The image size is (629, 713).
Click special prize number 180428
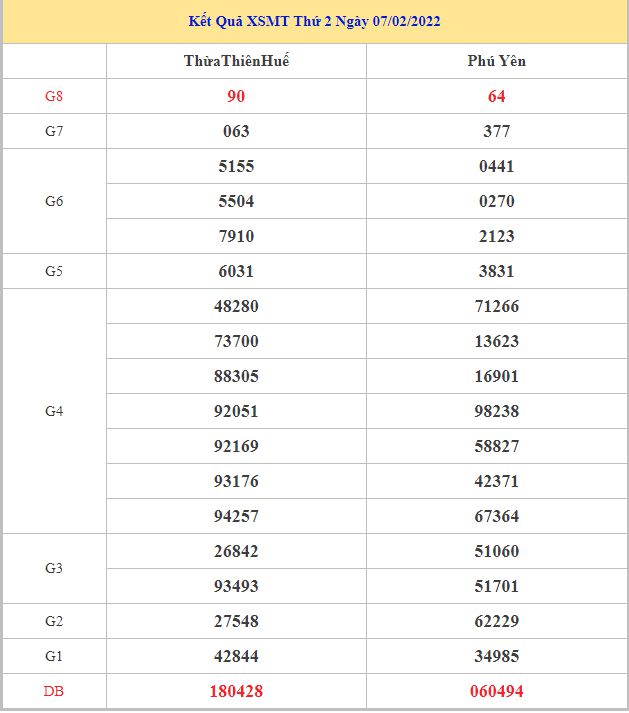237,691
